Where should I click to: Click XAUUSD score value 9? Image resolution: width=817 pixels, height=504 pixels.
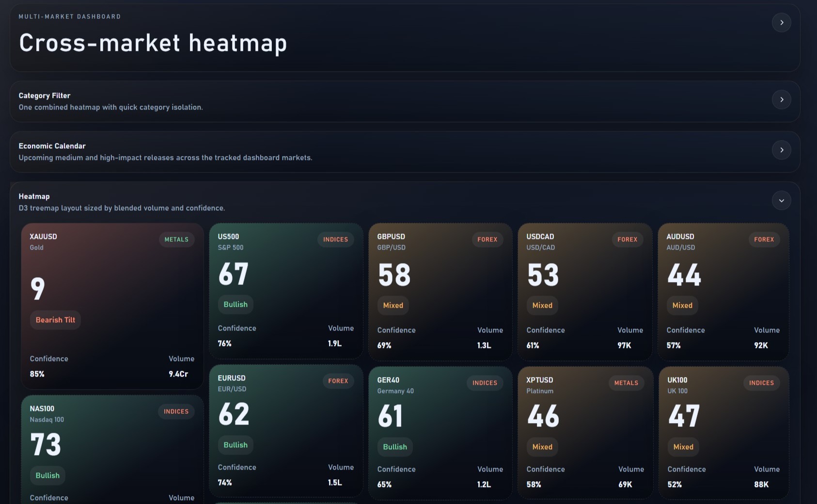(37, 288)
